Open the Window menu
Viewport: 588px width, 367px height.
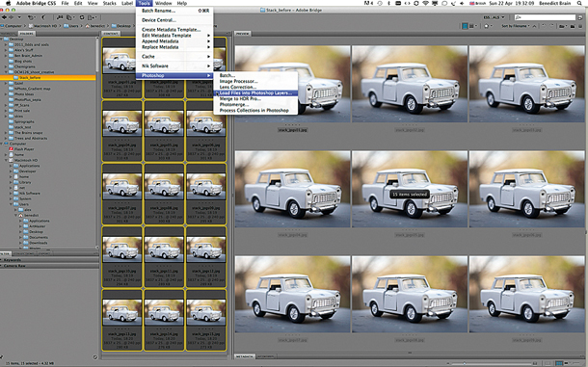tap(164, 3)
